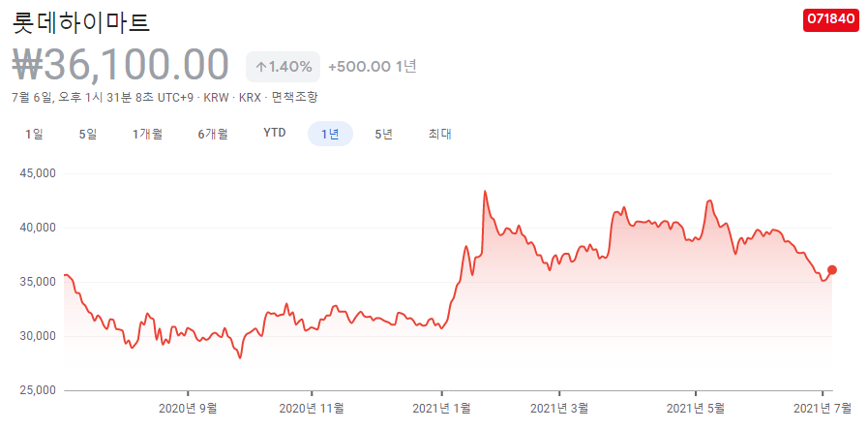
Task: Select the YTD range tab
Action: click(x=275, y=134)
